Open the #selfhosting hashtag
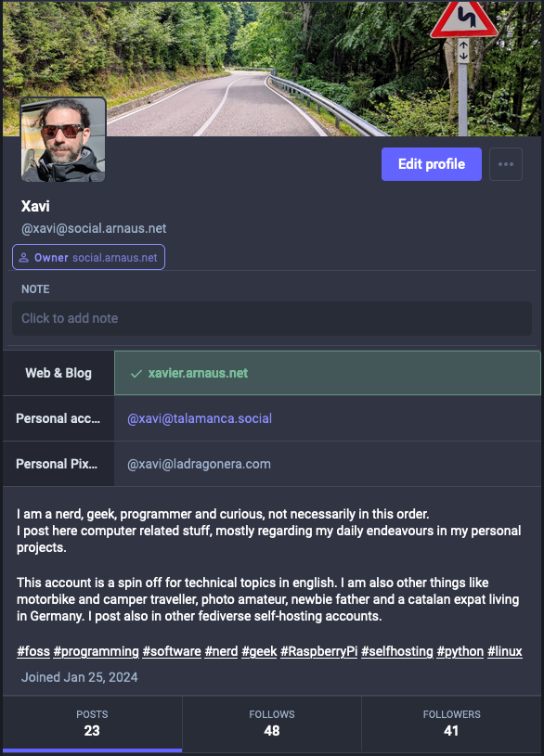Viewport: 544px width, 756px height. point(397,651)
